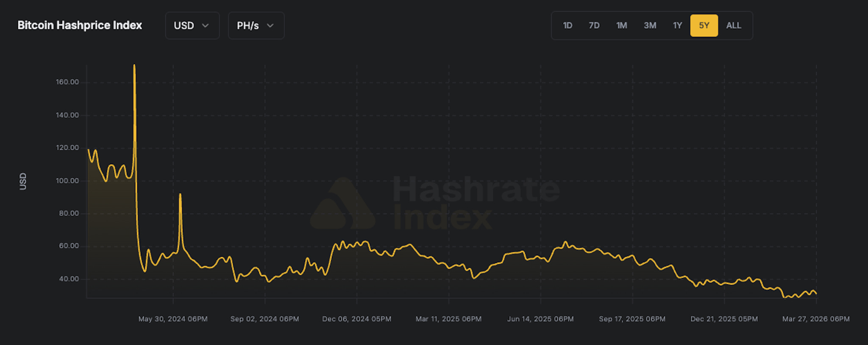Click the 100.00 y-axis label
Screen dimensions: 868x345
tap(67, 181)
